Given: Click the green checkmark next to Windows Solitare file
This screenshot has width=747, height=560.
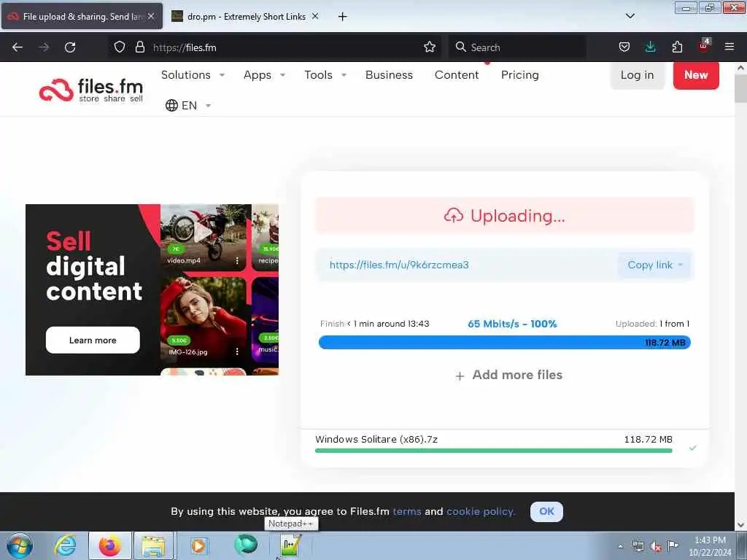Looking at the screenshot, I should click(x=693, y=448).
